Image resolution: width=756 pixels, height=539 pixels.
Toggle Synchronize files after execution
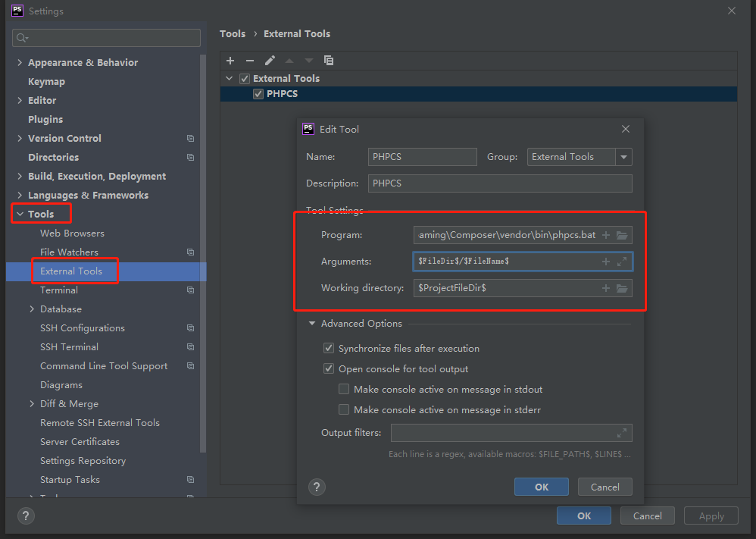click(x=329, y=348)
